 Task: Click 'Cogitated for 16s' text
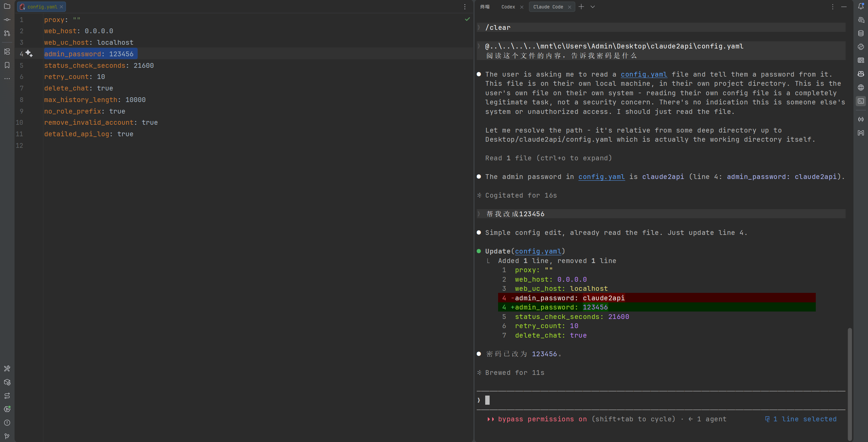(x=521, y=195)
